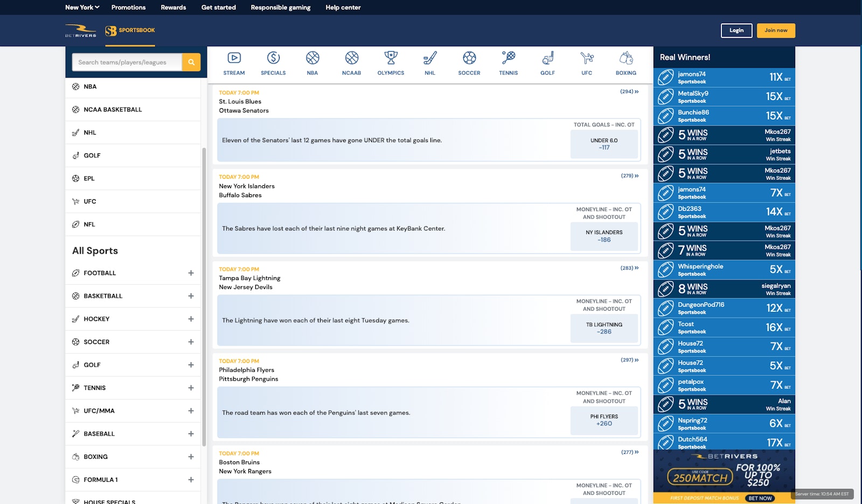Select the UFC icon in top bar

tap(587, 58)
